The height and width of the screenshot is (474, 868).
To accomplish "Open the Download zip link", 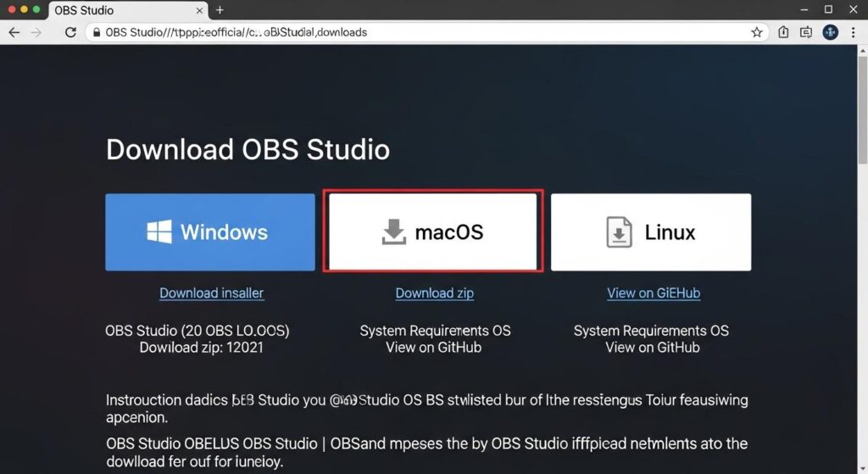I will (435, 293).
